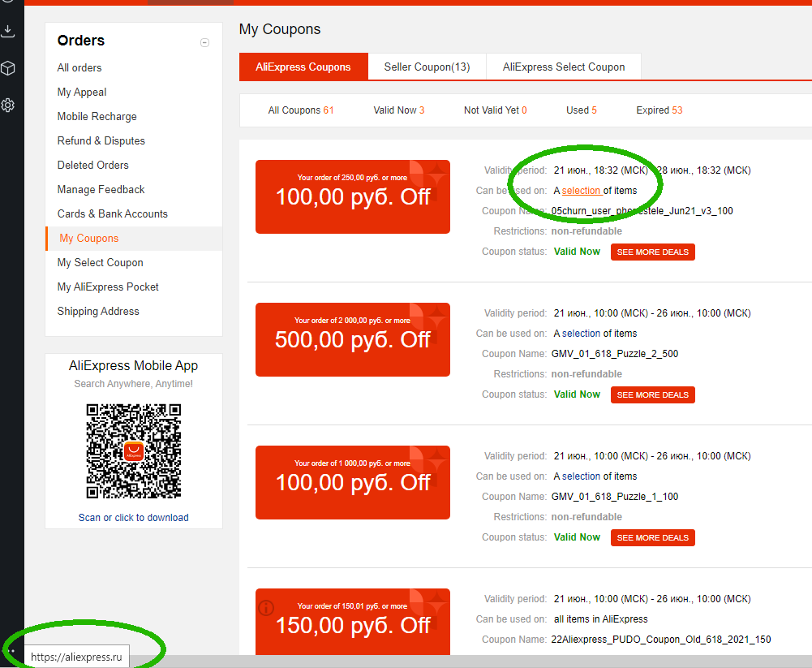Click SEE MORE DEALS for the 05churn_user coupon

652,252
